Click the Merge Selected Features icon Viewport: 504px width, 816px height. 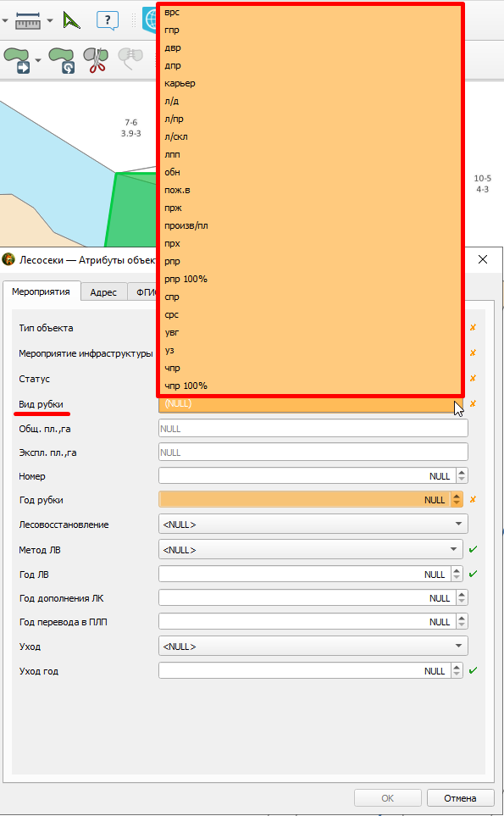(x=130, y=58)
